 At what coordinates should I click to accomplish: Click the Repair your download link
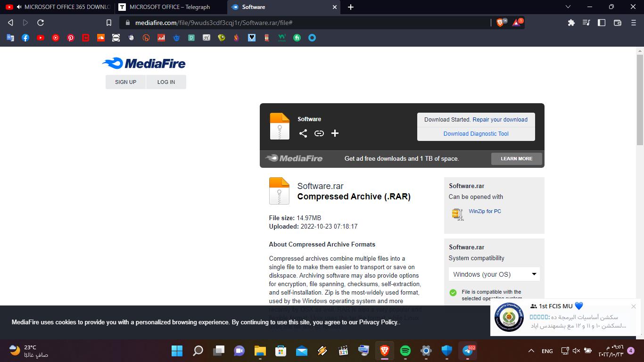500,120
